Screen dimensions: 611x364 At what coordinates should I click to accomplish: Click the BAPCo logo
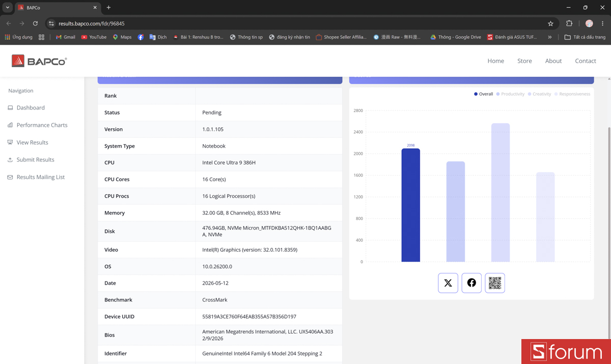[x=39, y=61]
